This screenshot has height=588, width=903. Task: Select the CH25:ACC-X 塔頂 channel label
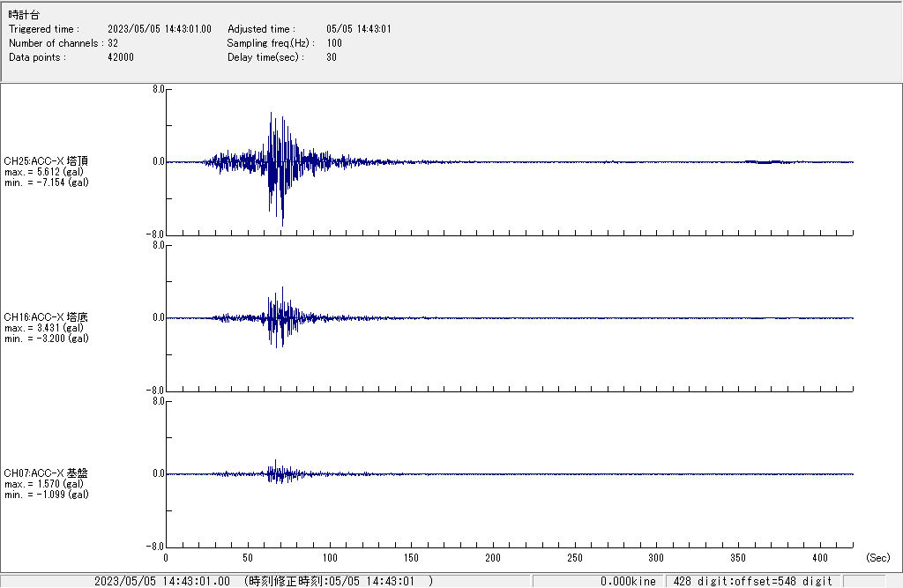[x=46, y=161]
